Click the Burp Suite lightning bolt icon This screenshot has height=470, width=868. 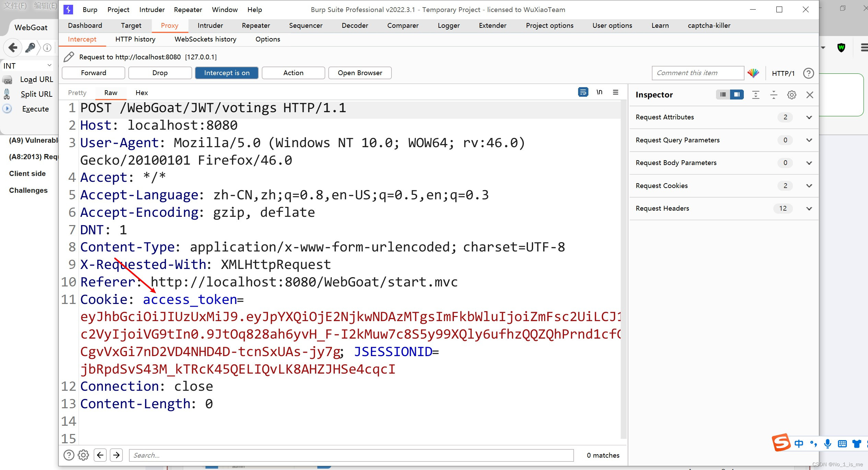[68, 9]
